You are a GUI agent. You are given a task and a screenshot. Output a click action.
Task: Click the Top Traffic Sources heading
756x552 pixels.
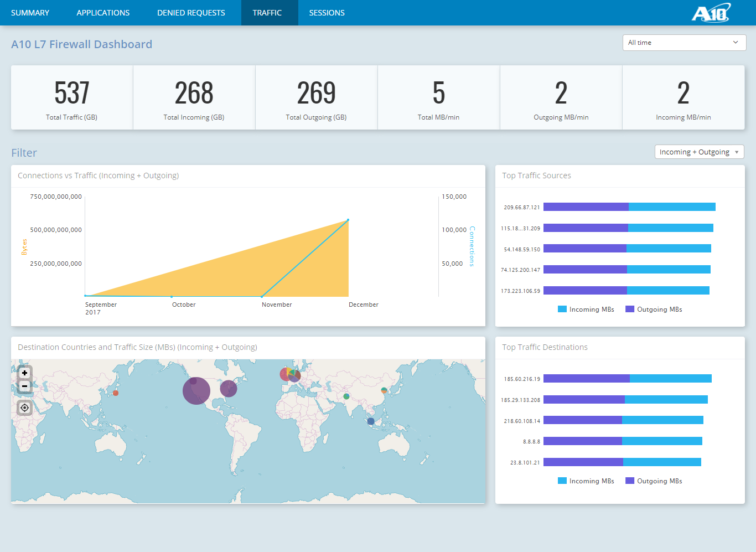click(536, 176)
